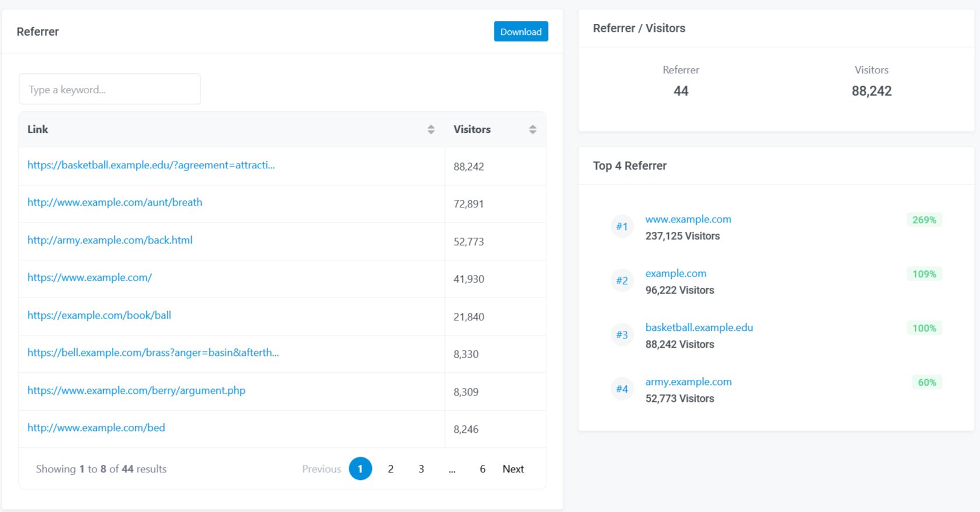Open top referrer www.example.com
Image resolution: width=980 pixels, height=512 pixels.
(x=688, y=219)
